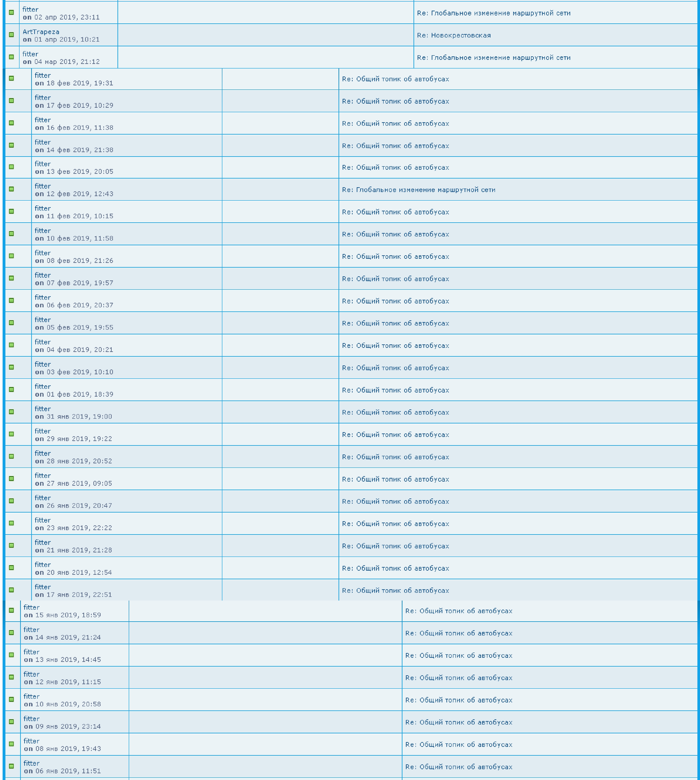Click green icon on 31 янв 2019 row
Screen dimensions: 700x780
pos(11,412)
